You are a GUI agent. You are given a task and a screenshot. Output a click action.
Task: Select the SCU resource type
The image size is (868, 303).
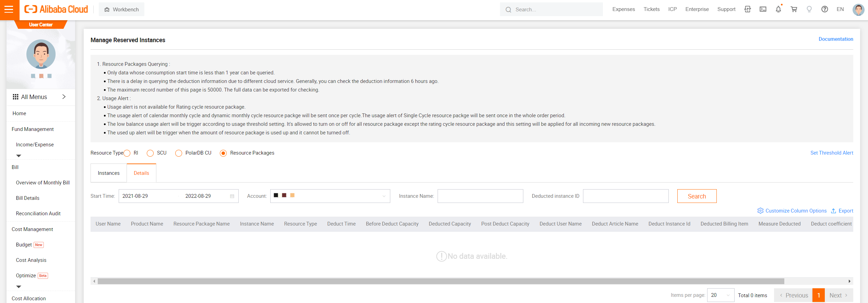pyautogui.click(x=150, y=153)
